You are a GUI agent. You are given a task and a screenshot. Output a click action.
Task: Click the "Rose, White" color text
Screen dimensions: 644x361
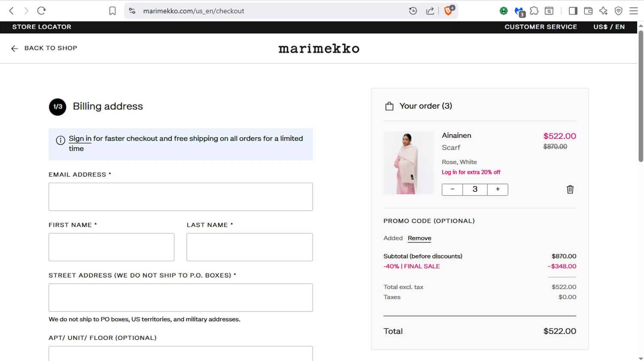pos(459,162)
